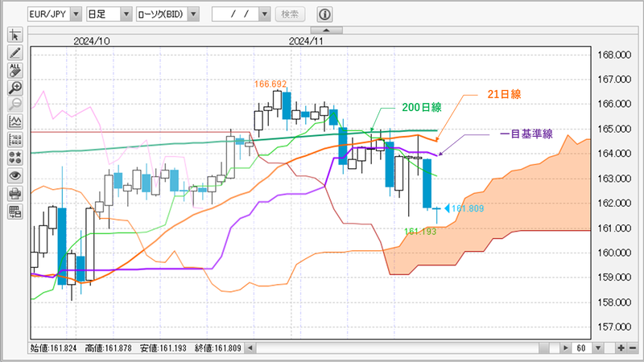Click the 166.692 high price label

coord(270,84)
